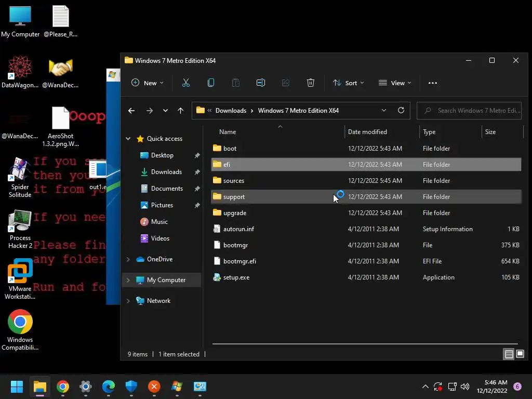Switch to large thumbnails layout icon
Image resolution: width=532 pixels, height=399 pixels.
pos(520,354)
